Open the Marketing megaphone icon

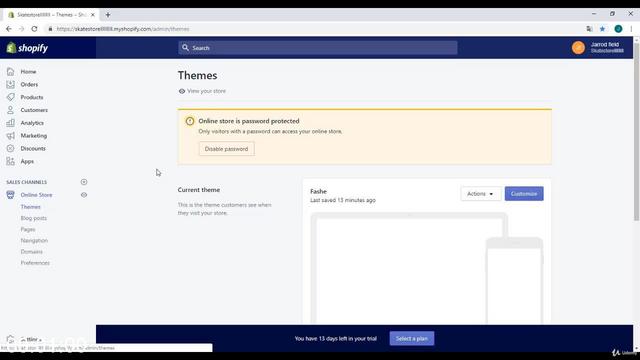[x=11, y=136]
